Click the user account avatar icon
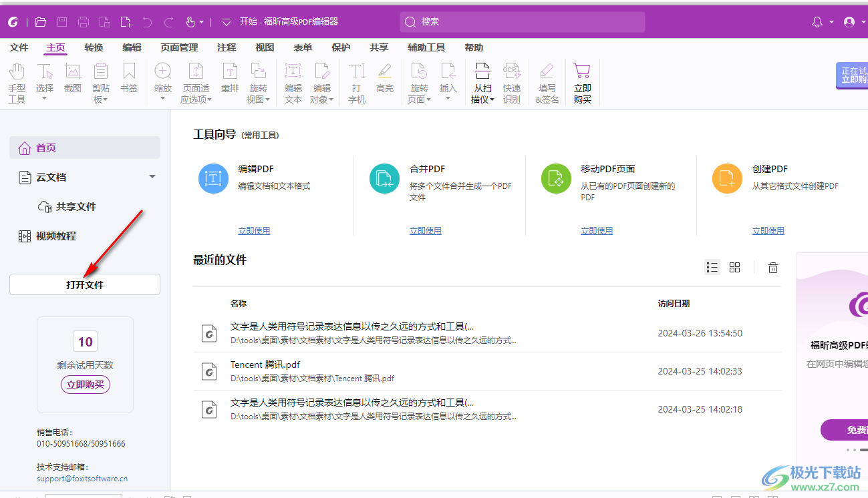868x498 pixels. (849, 22)
